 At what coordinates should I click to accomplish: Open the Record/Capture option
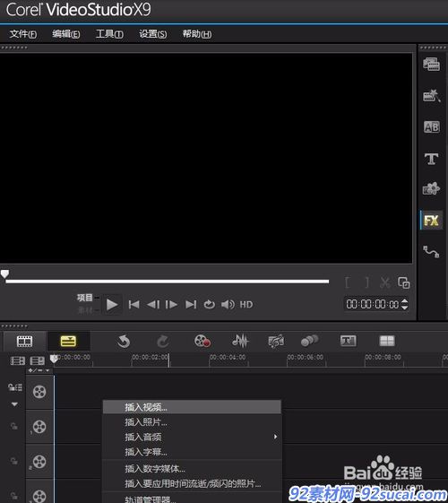pyautogui.click(x=202, y=342)
